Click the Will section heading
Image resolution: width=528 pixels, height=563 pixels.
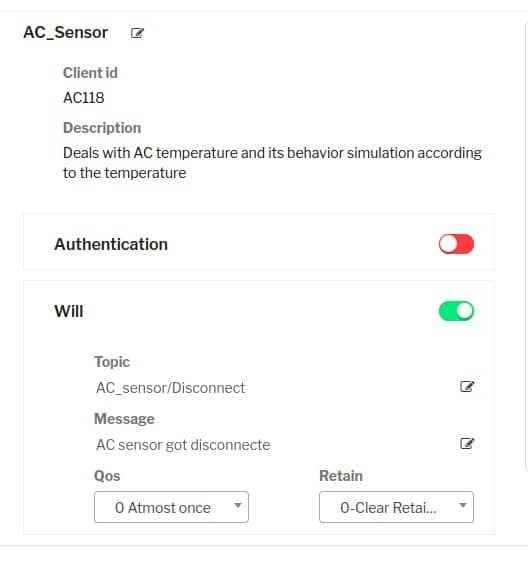click(x=69, y=311)
